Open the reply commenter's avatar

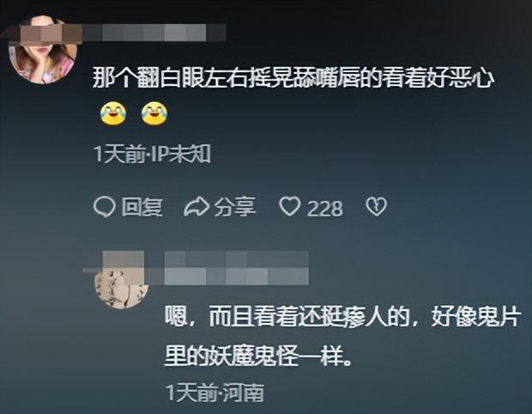click(x=122, y=285)
